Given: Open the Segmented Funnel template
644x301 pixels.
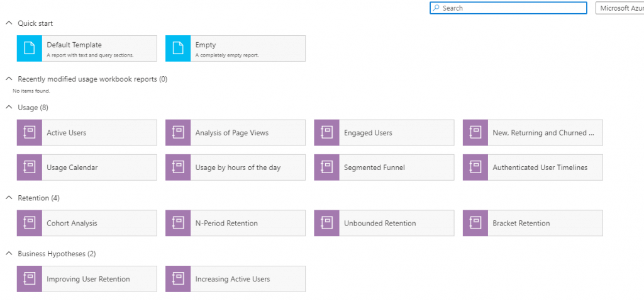Looking at the screenshot, I should 384,168.
